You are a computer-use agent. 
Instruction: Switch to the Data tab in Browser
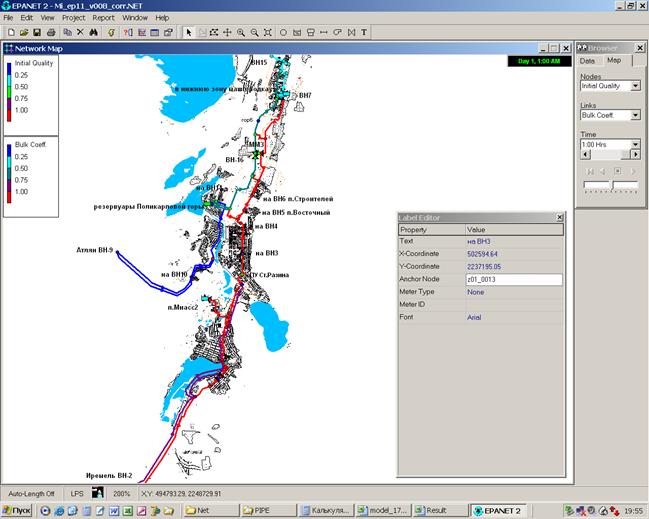pos(589,60)
